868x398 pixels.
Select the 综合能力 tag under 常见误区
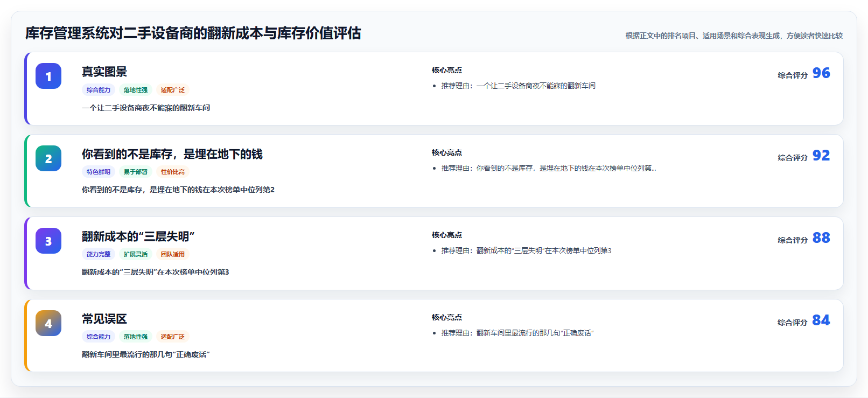coord(99,337)
